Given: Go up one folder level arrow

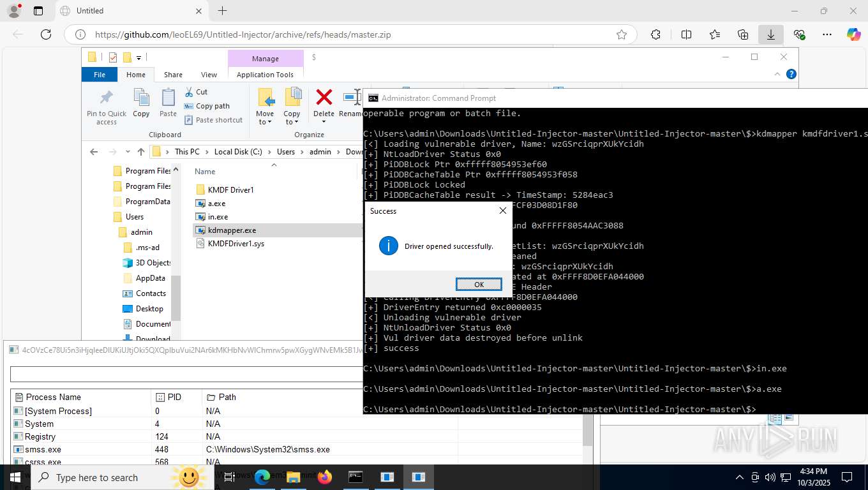Looking at the screenshot, I should [141, 152].
